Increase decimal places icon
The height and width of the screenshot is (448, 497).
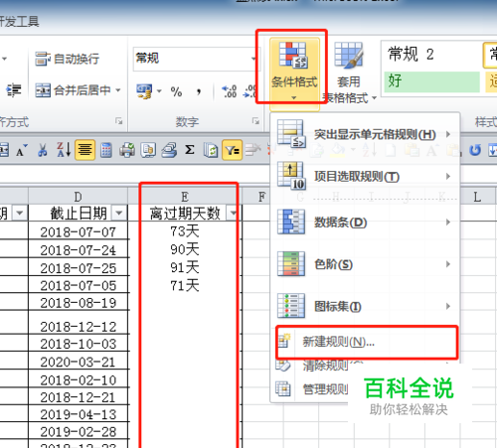click(230, 91)
